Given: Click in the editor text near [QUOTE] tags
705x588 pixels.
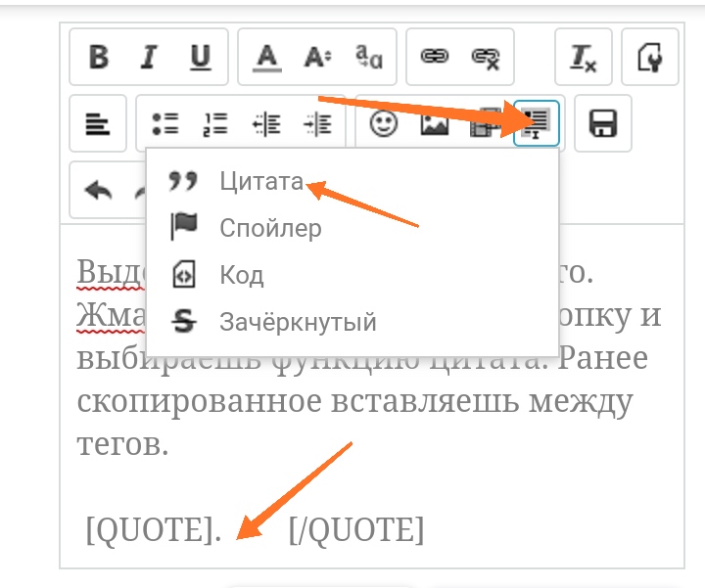Looking at the screenshot, I should pos(255,530).
